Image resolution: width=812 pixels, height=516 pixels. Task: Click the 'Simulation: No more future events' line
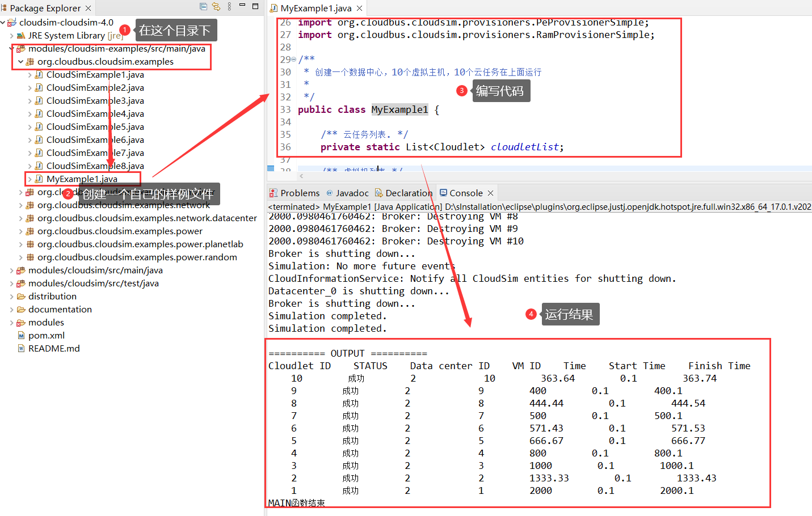tap(361, 266)
